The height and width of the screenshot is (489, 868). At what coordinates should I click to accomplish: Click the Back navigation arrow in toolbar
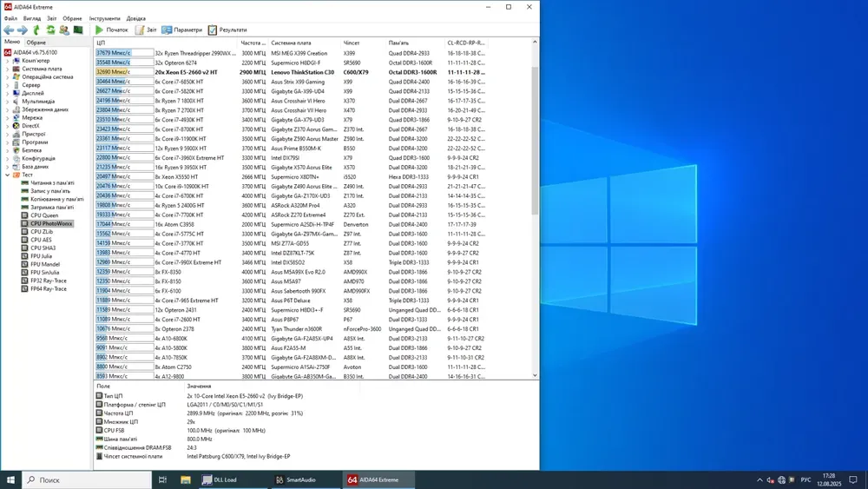tap(9, 30)
